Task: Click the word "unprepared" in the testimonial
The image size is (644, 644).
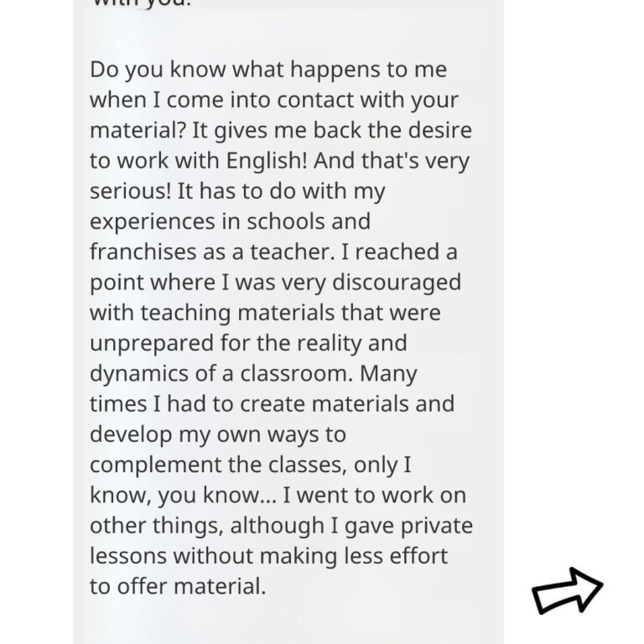Action: [152, 343]
